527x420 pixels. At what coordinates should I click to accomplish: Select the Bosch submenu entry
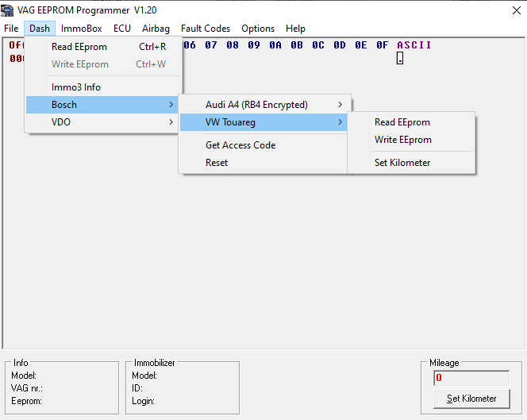pos(103,105)
